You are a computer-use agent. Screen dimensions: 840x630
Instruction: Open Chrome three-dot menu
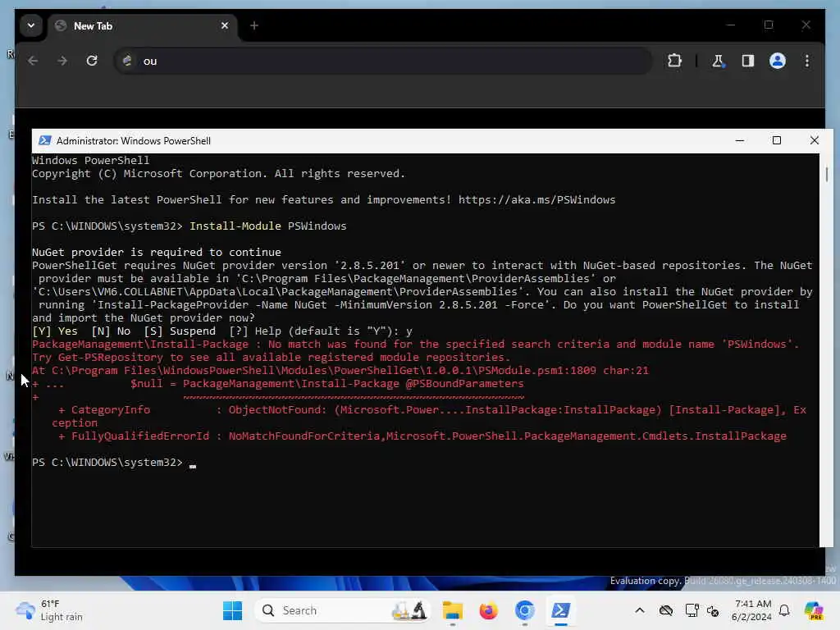(807, 61)
